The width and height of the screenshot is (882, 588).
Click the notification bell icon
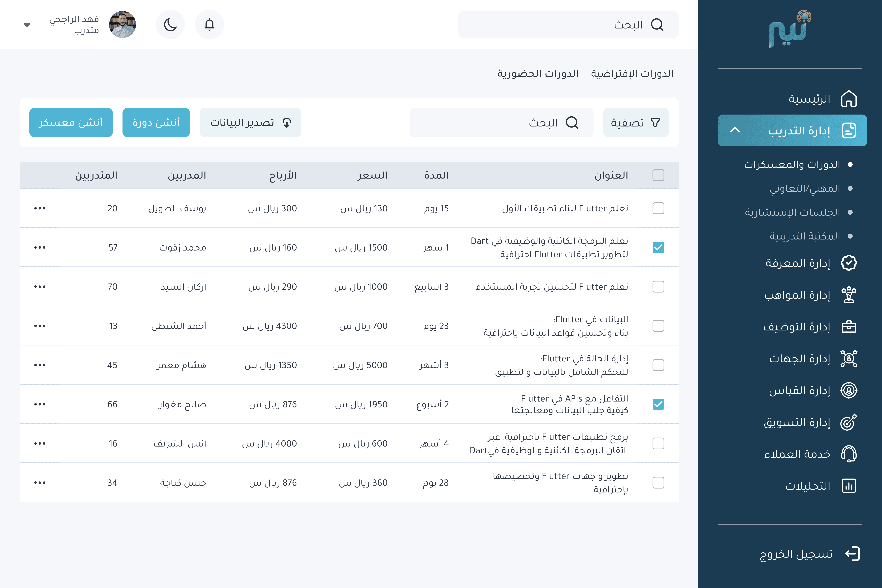click(x=209, y=25)
